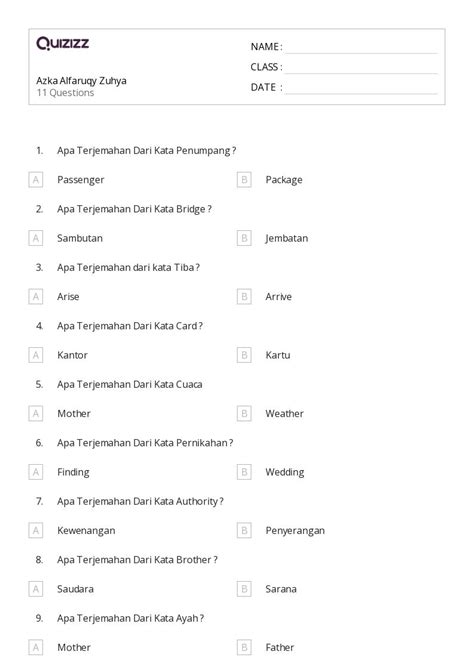Choose box B beside Father
The image size is (474, 670).
244,648
